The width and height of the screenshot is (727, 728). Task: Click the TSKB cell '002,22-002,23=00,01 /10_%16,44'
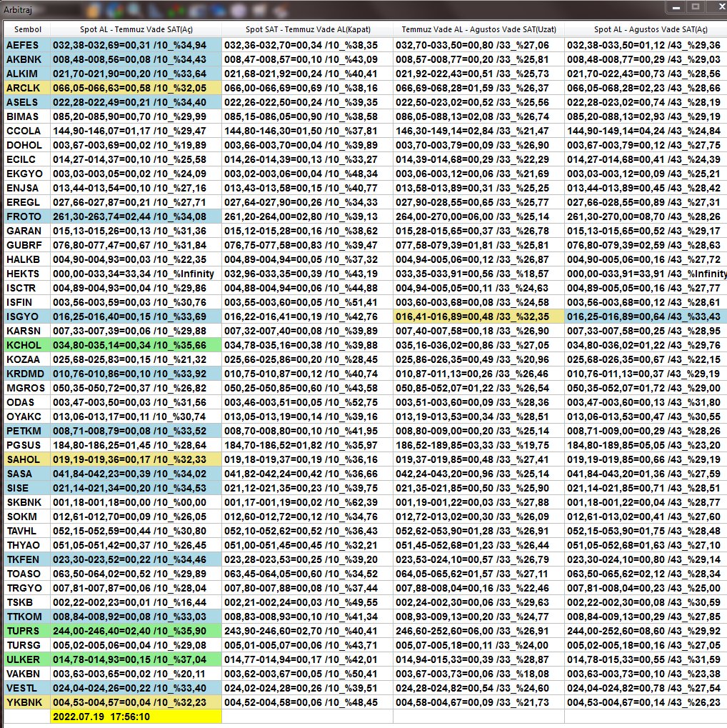click(x=136, y=603)
